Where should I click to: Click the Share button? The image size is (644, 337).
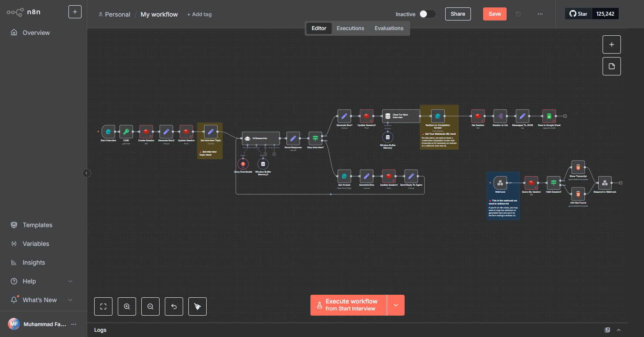(x=458, y=14)
